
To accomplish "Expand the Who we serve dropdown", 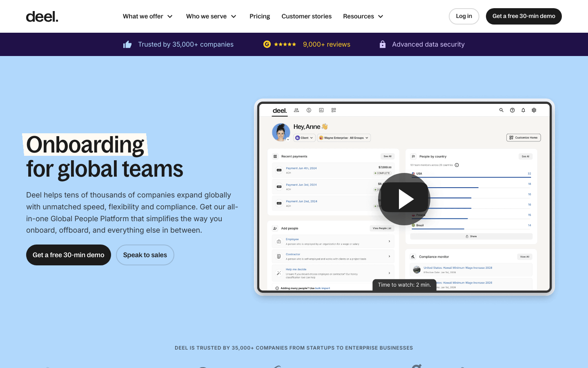I will [211, 16].
